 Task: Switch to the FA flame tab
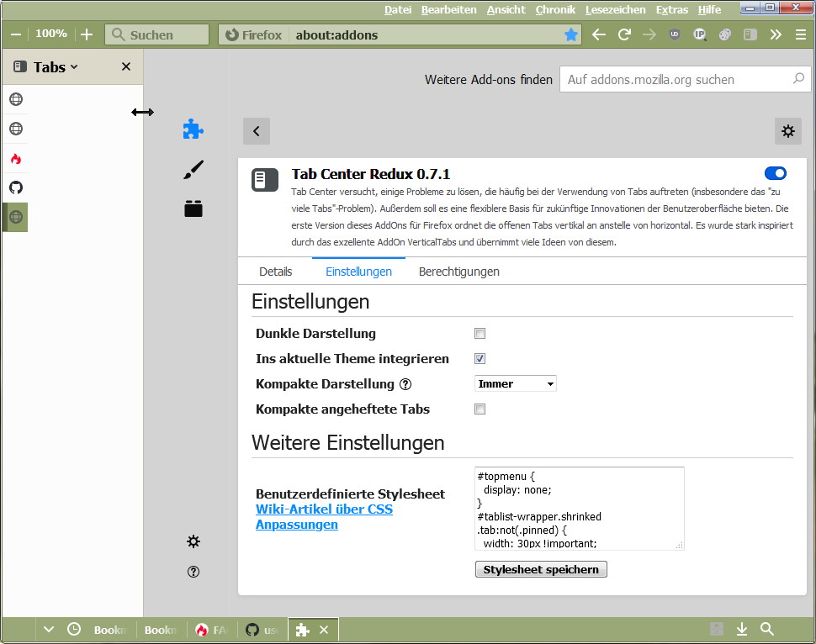[x=211, y=630]
